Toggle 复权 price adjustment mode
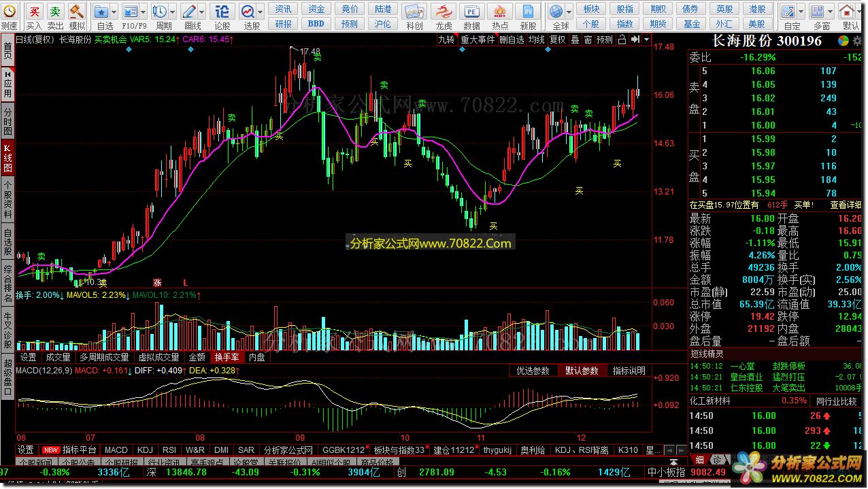 click(x=558, y=39)
